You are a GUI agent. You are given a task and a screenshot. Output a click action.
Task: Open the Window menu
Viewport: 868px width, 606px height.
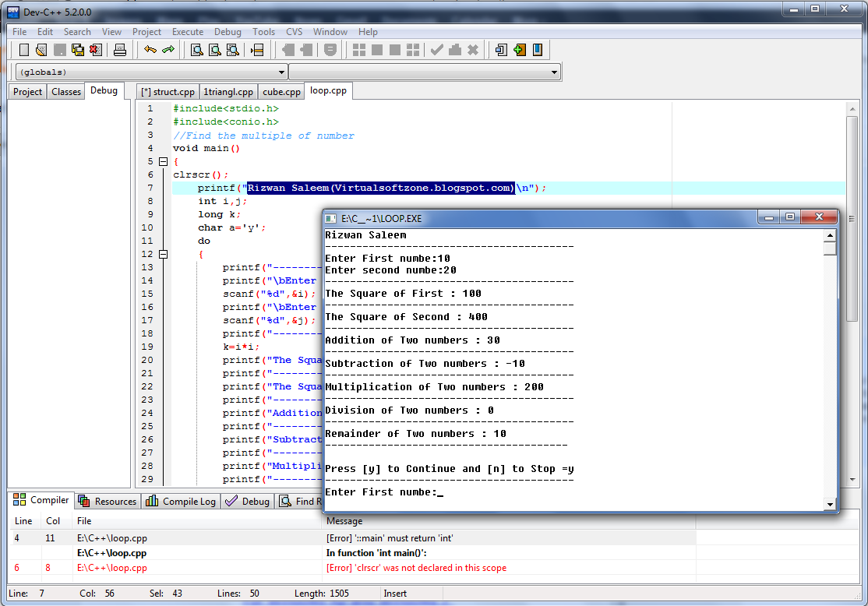pyautogui.click(x=330, y=31)
